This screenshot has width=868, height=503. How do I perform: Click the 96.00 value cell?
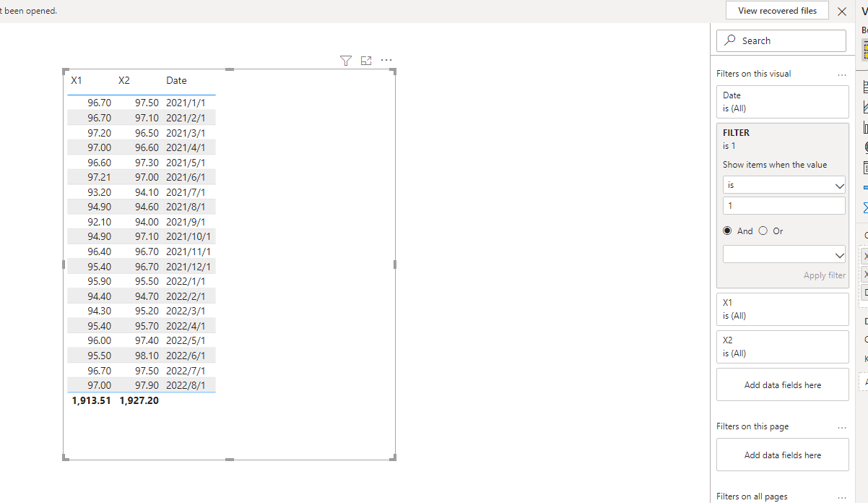pos(100,340)
